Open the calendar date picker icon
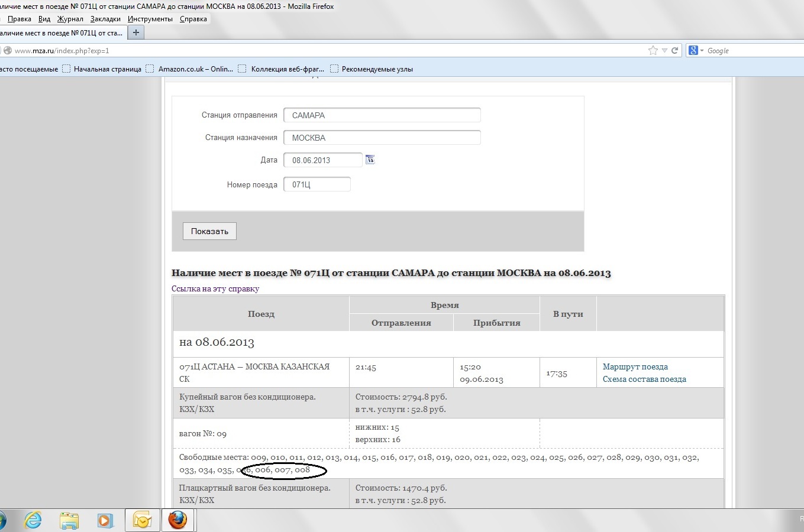This screenshot has height=532, width=804. coord(370,160)
